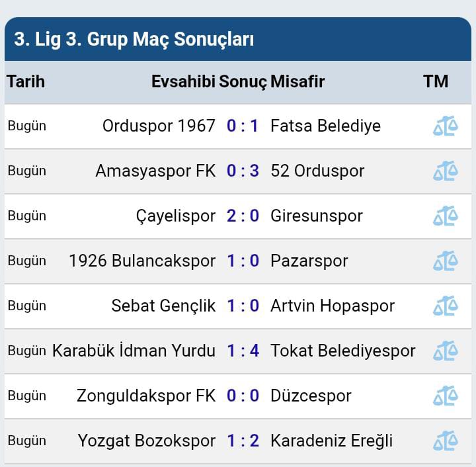
Task: Open the Giresunspor team page
Action: [x=317, y=216]
